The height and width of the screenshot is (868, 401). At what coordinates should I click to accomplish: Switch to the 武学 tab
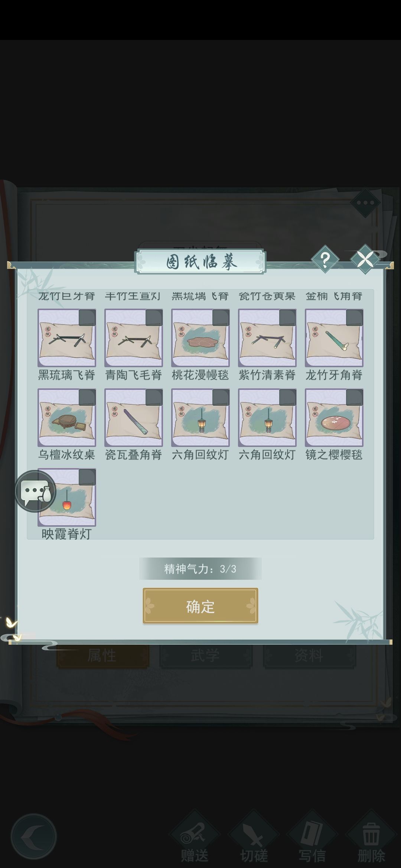(x=206, y=655)
